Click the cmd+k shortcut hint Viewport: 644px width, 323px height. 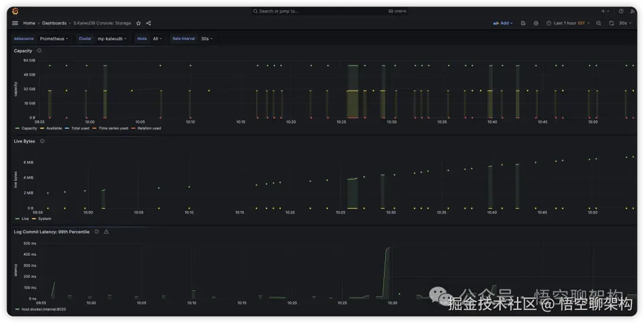click(398, 11)
